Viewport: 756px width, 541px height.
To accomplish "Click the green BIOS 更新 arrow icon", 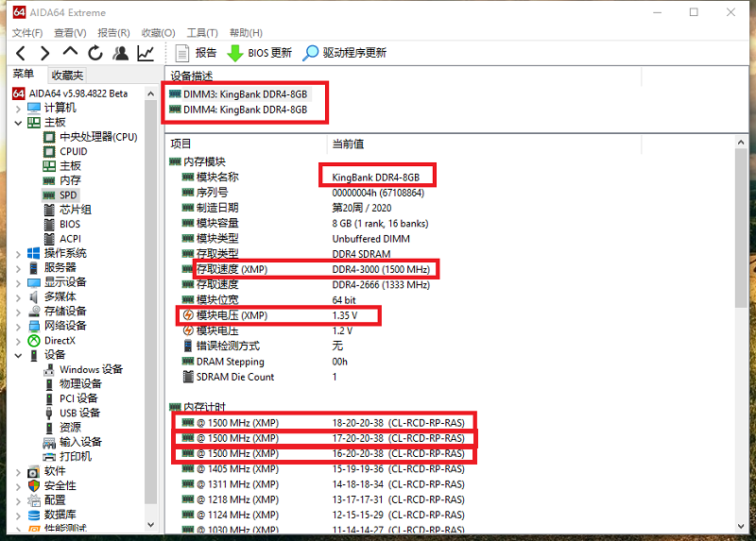I will click(234, 53).
